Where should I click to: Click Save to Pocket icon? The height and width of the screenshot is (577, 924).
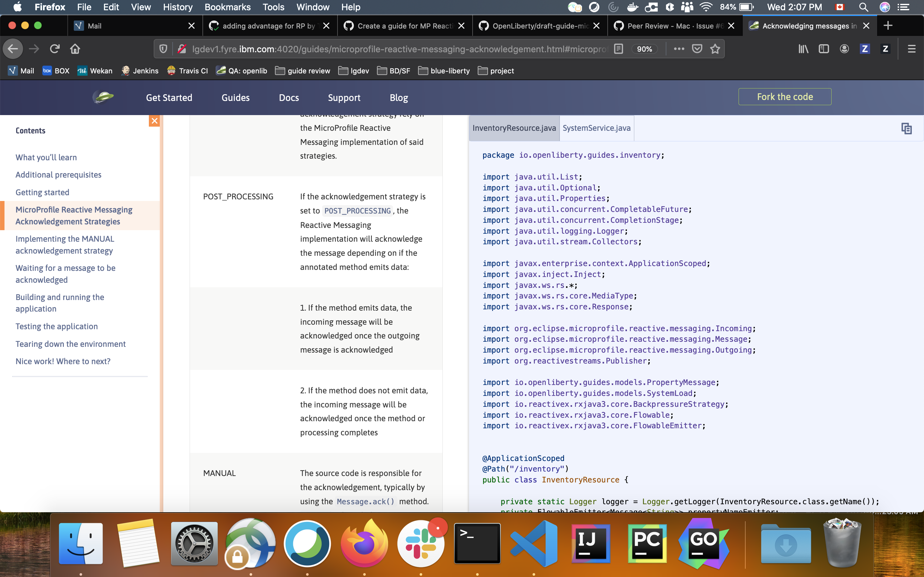pyautogui.click(x=697, y=49)
